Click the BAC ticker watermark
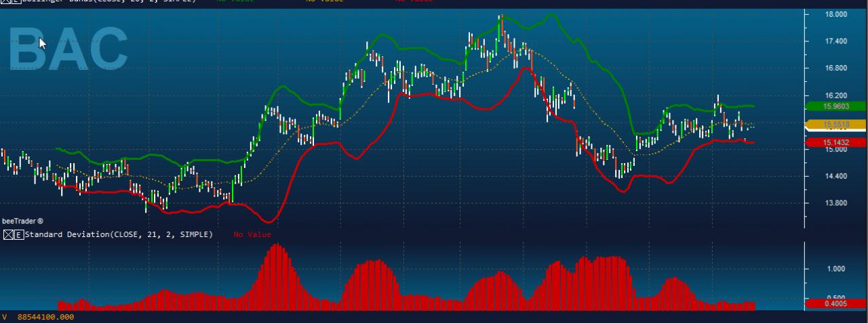This screenshot has height=323, width=868. click(x=69, y=47)
